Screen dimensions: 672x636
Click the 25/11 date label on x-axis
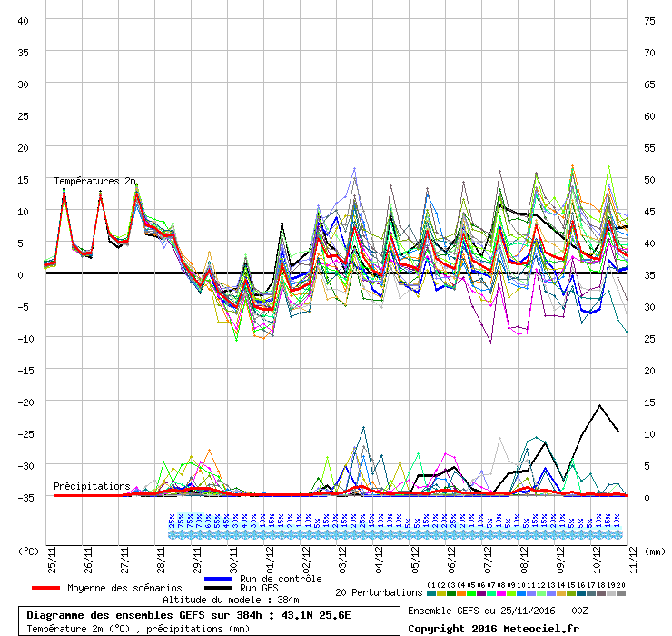pyautogui.click(x=52, y=560)
